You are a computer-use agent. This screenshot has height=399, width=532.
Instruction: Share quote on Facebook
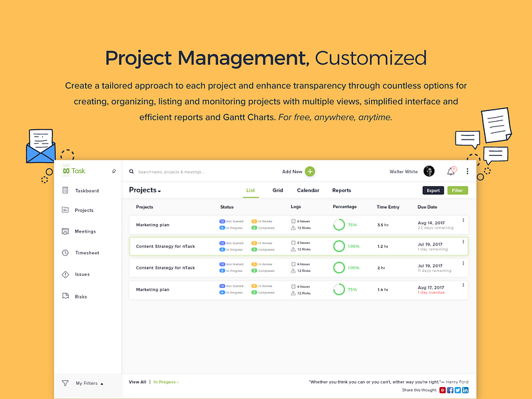click(x=450, y=390)
